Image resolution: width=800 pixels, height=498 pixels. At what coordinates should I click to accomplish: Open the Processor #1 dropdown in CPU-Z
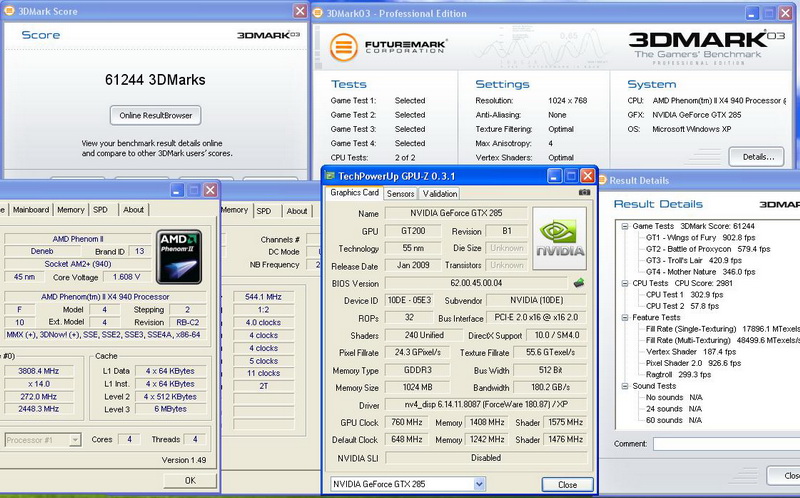(x=75, y=440)
